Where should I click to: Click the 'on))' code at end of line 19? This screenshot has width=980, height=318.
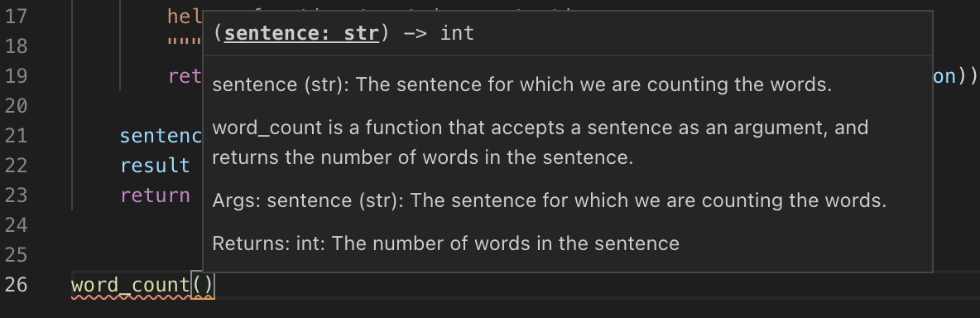click(x=955, y=76)
